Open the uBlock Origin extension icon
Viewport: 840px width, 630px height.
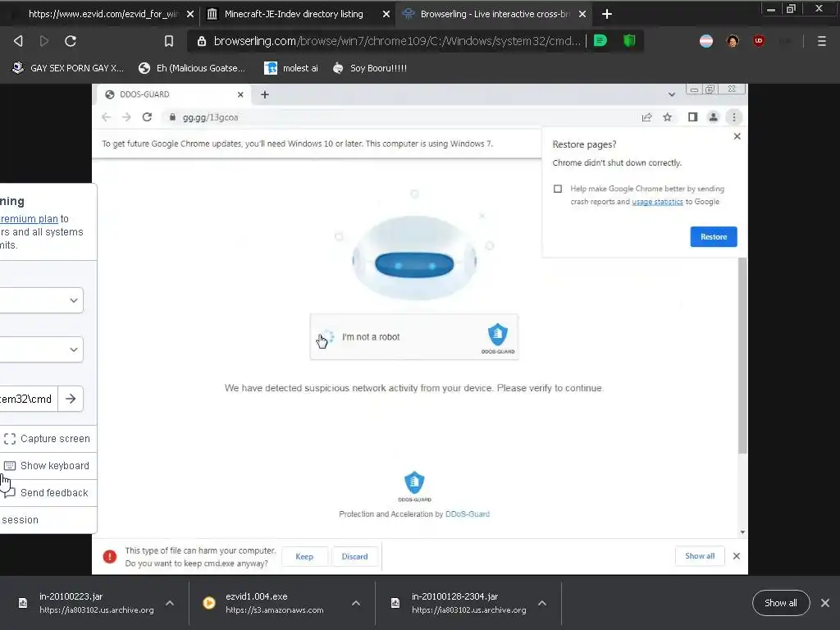(759, 41)
